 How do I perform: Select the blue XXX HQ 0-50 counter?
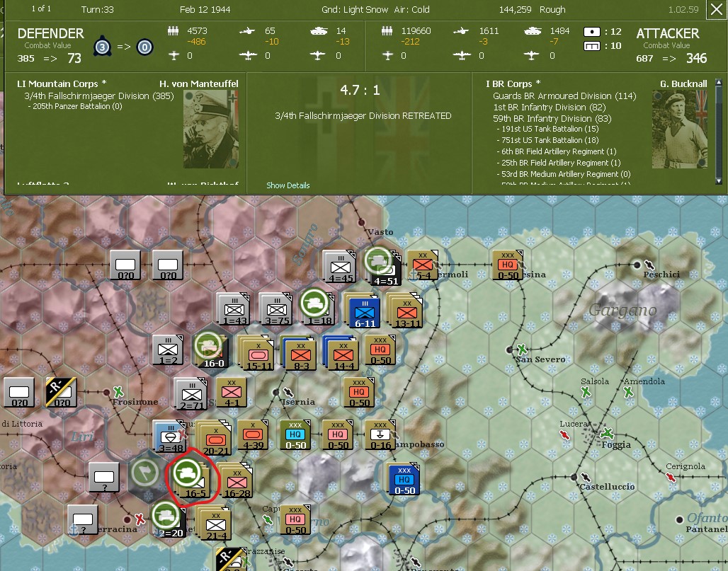(x=404, y=480)
